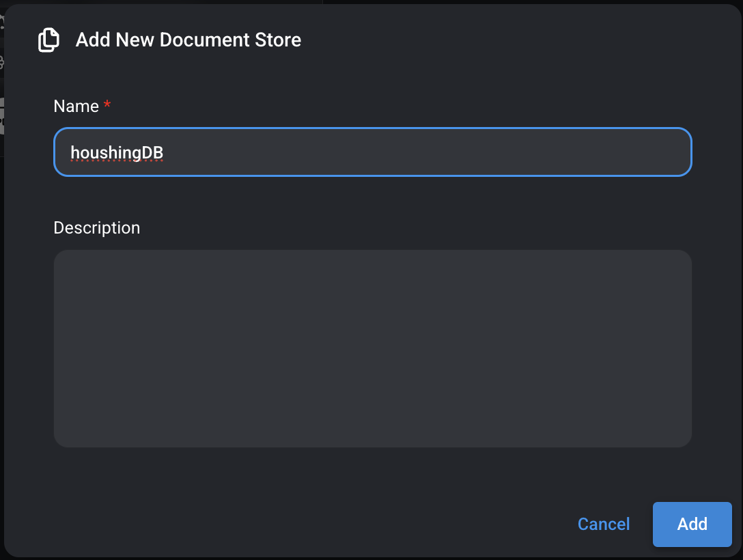
Task: Click the Description field label
Action: [x=96, y=227]
